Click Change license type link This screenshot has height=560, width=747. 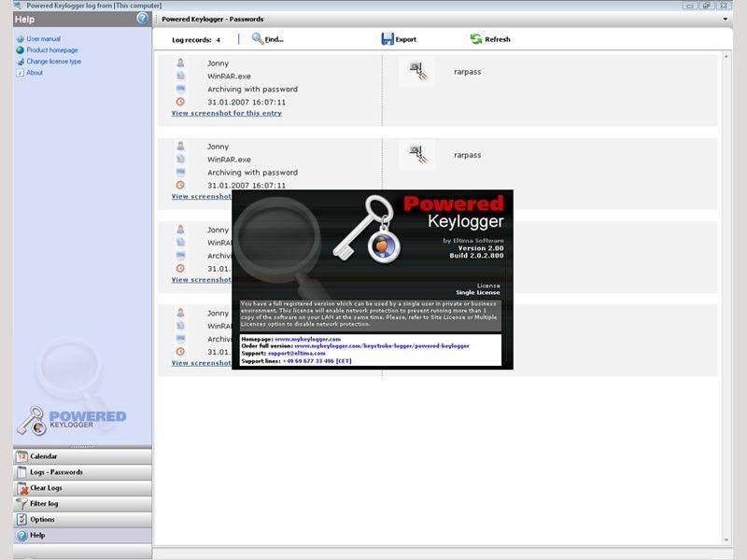point(54,62)
